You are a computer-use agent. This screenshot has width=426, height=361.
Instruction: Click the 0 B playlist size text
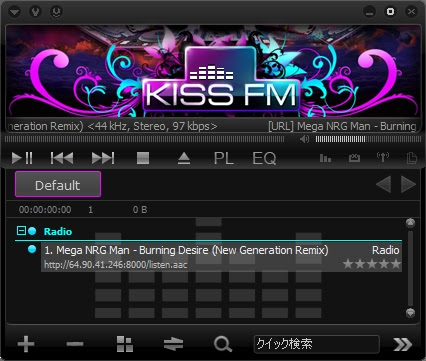140,210
